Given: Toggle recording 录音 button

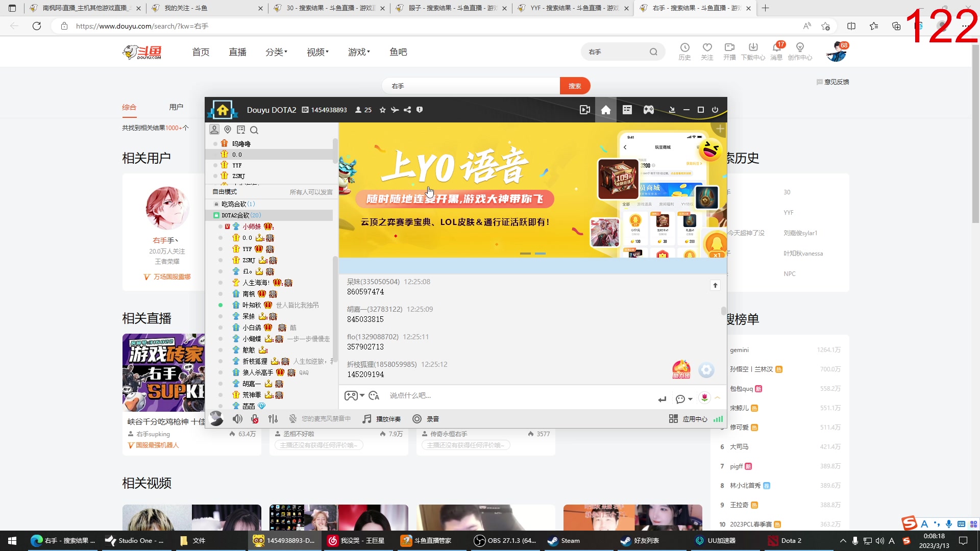Looking at the screenshot, I should 426,419.
